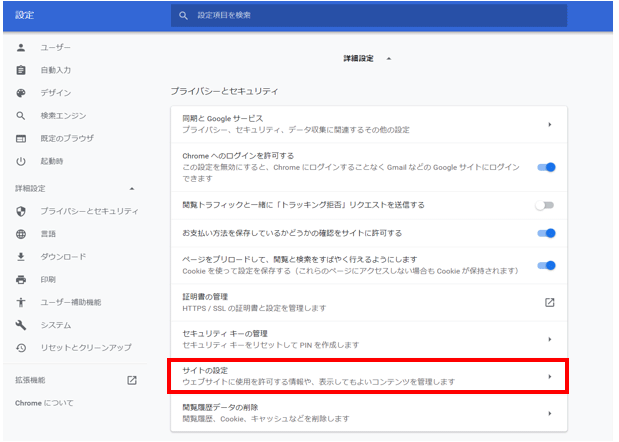Click the 自動入力 clipboard icon

point(20,70)
